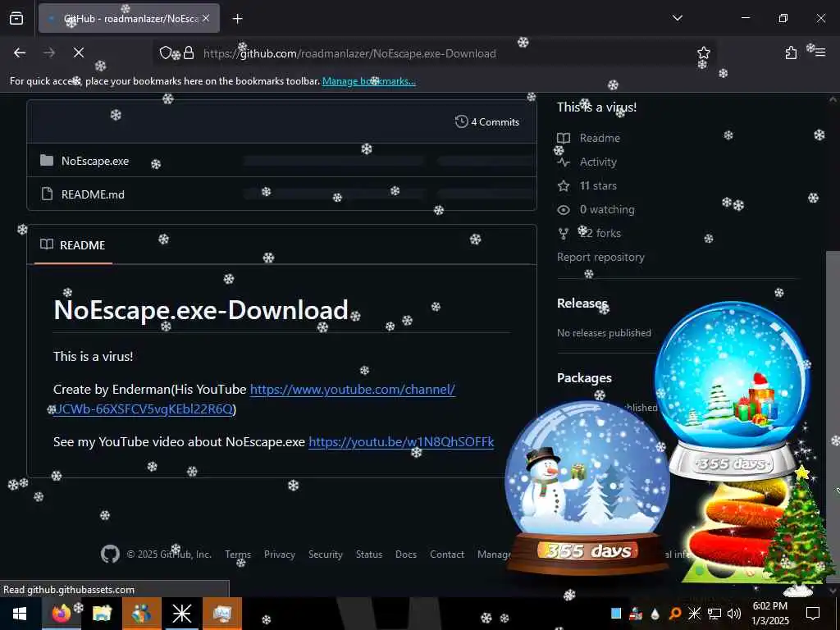
Task: Expand the list all tabs chevron
Action: tap(678, 18)
